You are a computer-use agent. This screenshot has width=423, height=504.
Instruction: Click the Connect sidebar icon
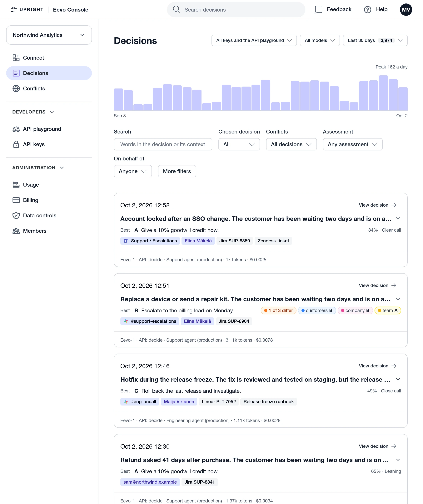pos(16,58)
